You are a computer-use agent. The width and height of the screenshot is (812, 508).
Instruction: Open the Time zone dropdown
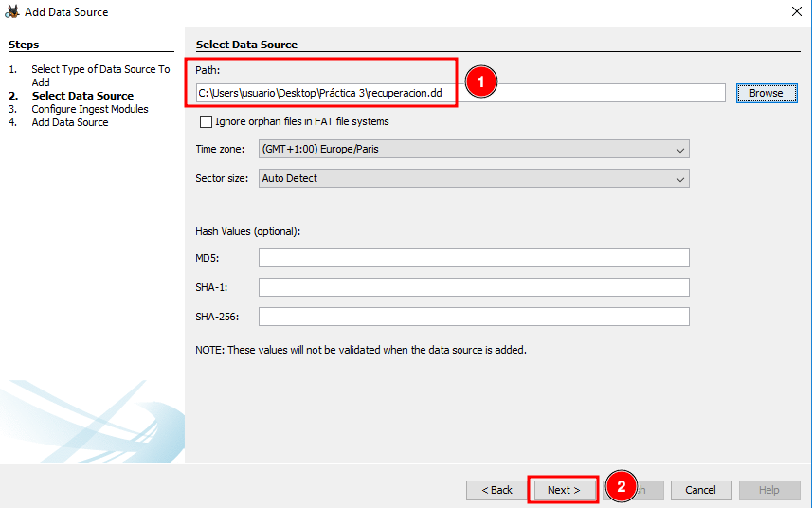pyautogui.click(x=474, y=149)
